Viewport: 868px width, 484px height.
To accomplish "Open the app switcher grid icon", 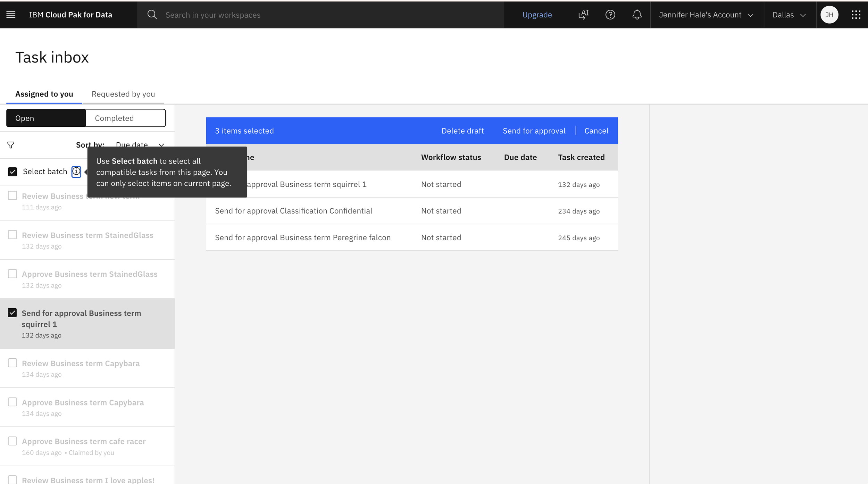I will tap(856, 15).
